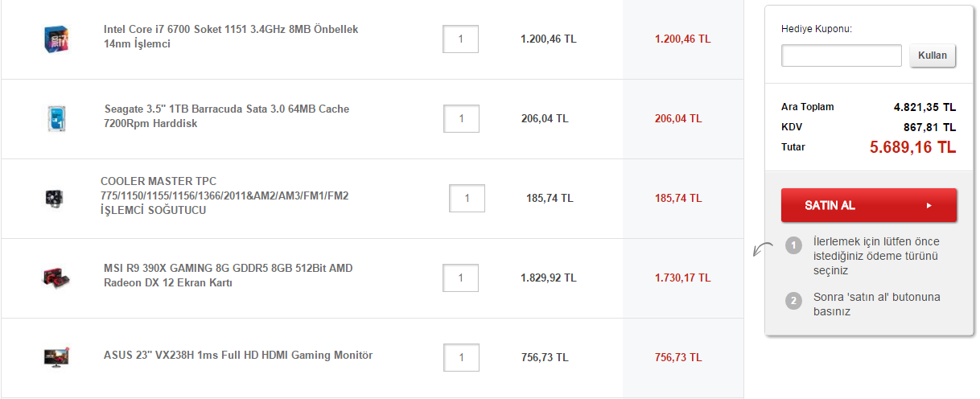Viewport: 980px width, 399px height.
Task: Click the arrow icon on SATIN AL button
Action: (x=929, y=206)
